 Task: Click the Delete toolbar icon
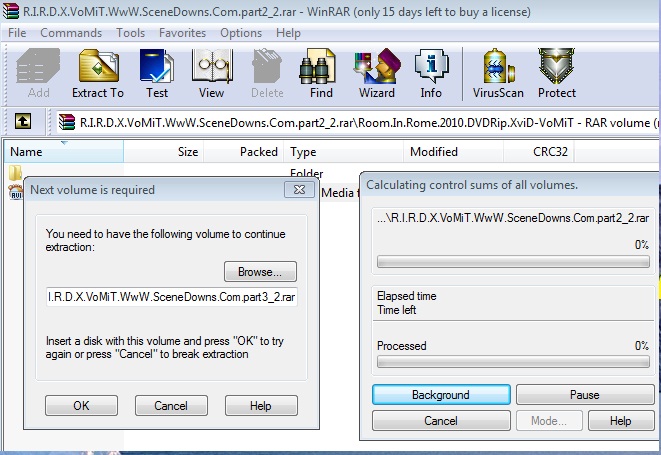267,73
